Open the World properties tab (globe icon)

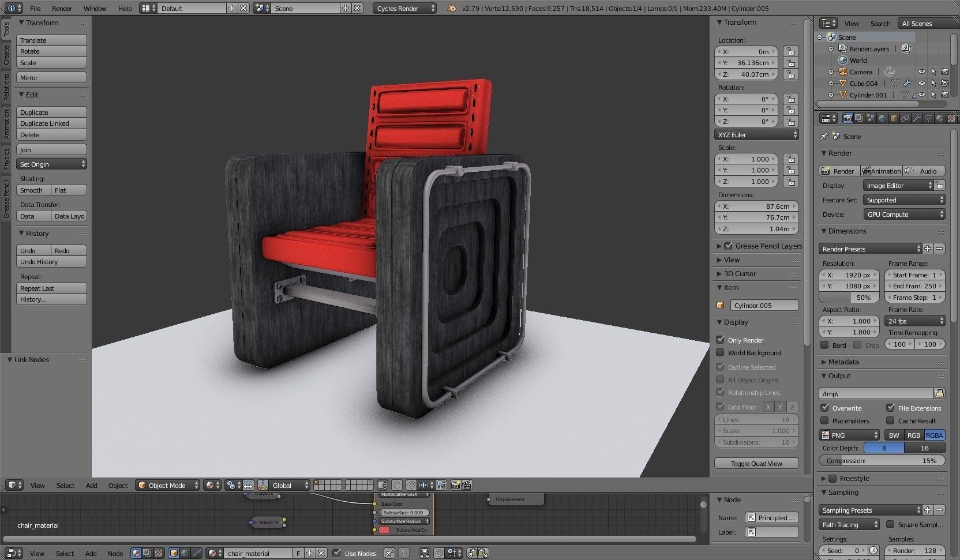point(882,118)
